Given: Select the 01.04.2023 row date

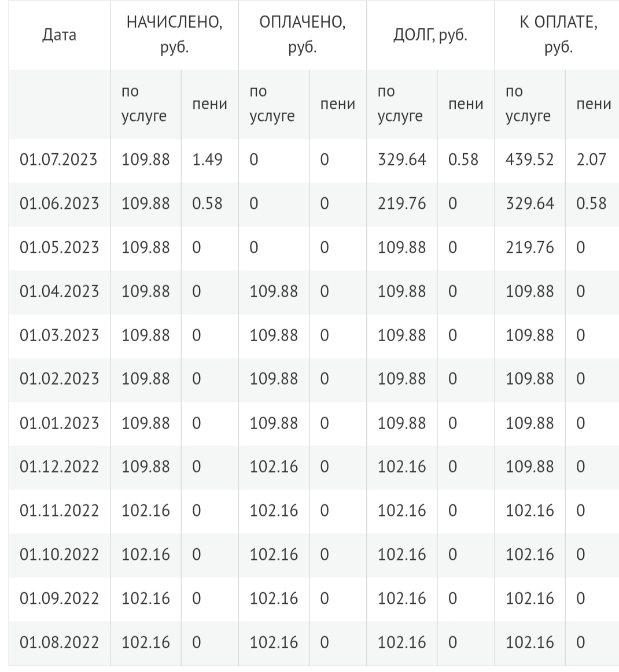Looking at the screenshot, I should [x=59, y=291].
